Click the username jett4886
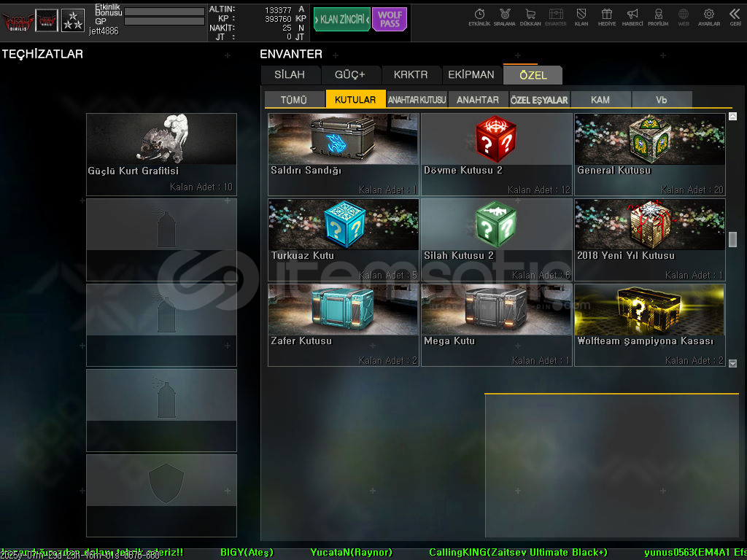Screen dimensions: 747x560 [x=104, y=31]
